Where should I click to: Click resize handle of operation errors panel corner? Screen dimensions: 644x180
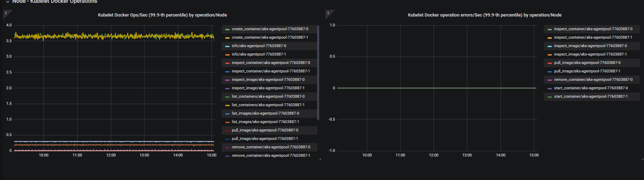pos(642,159)
